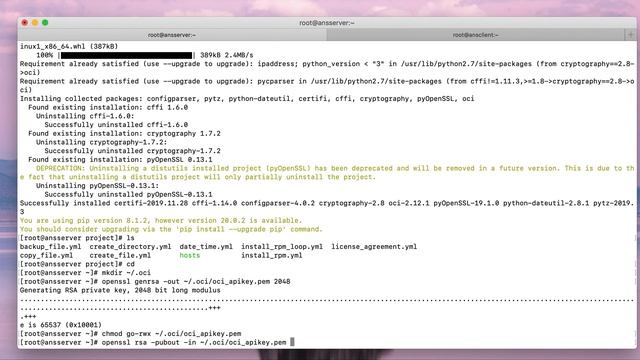Click the '[root@ansserver project]# ls' prompt line

[x=77, y=238]
